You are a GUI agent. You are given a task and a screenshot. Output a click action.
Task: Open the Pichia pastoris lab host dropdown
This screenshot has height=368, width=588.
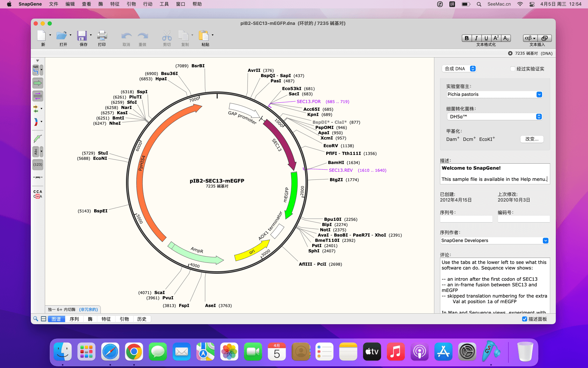click(495, 94)
